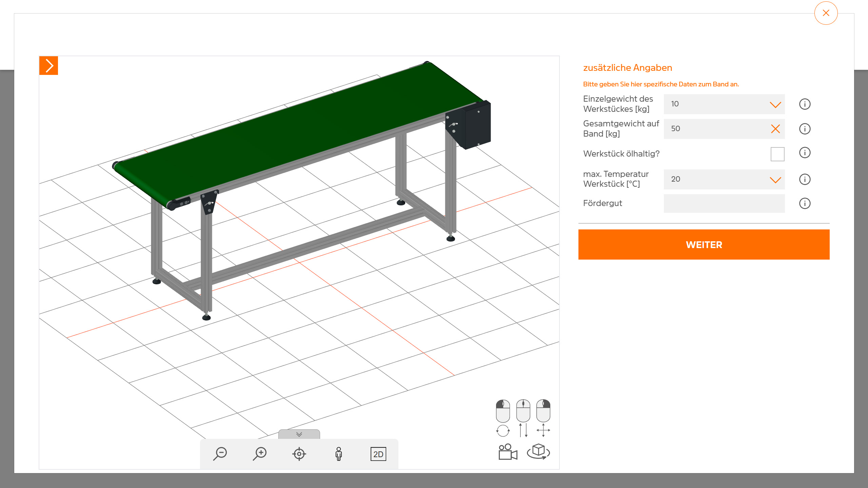Viewport: 868px width, 488px height.
Task: Click the zoom out magnifier icon
Action: tap(220, 454)
